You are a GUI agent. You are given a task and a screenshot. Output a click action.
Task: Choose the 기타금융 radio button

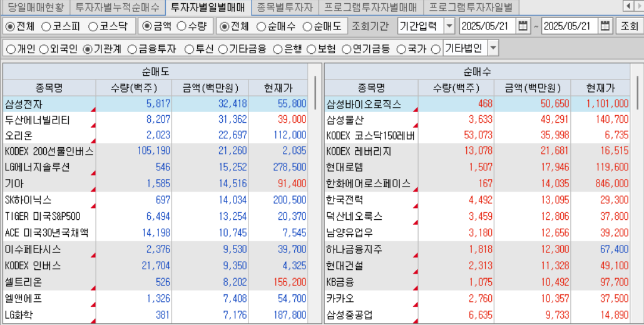coord(223,49)
